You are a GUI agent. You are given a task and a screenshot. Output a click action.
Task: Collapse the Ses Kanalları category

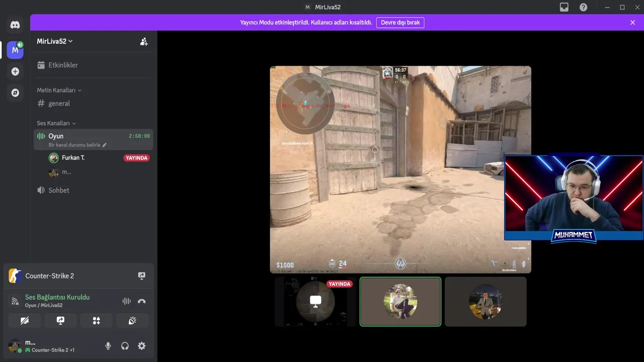(56, 123)
